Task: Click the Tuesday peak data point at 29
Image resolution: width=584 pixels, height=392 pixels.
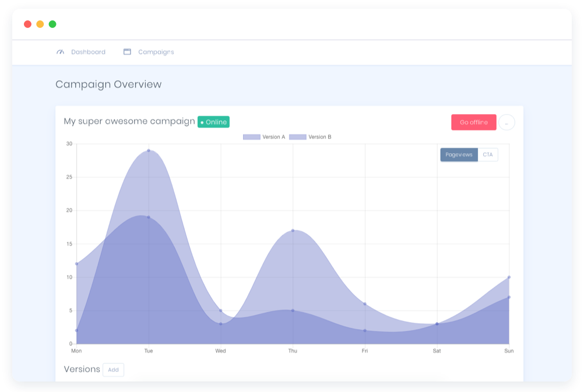Action: [x=149, y=150]
